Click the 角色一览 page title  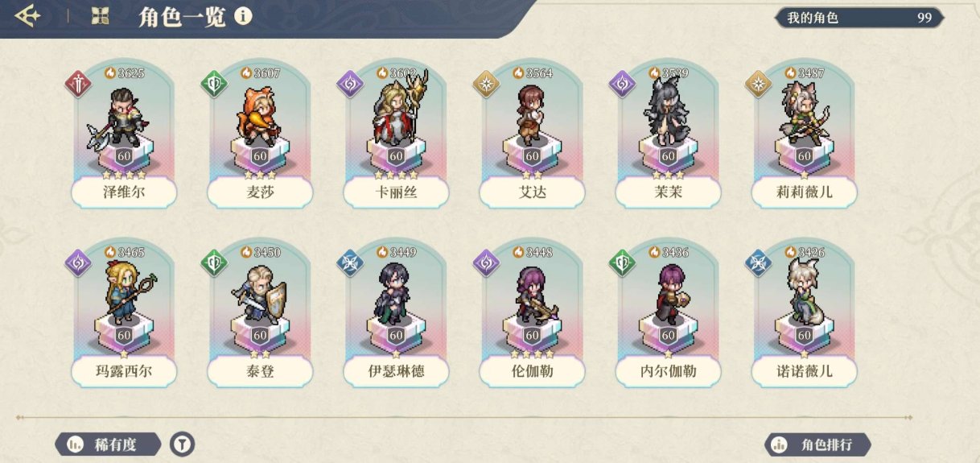pos(181,17)
